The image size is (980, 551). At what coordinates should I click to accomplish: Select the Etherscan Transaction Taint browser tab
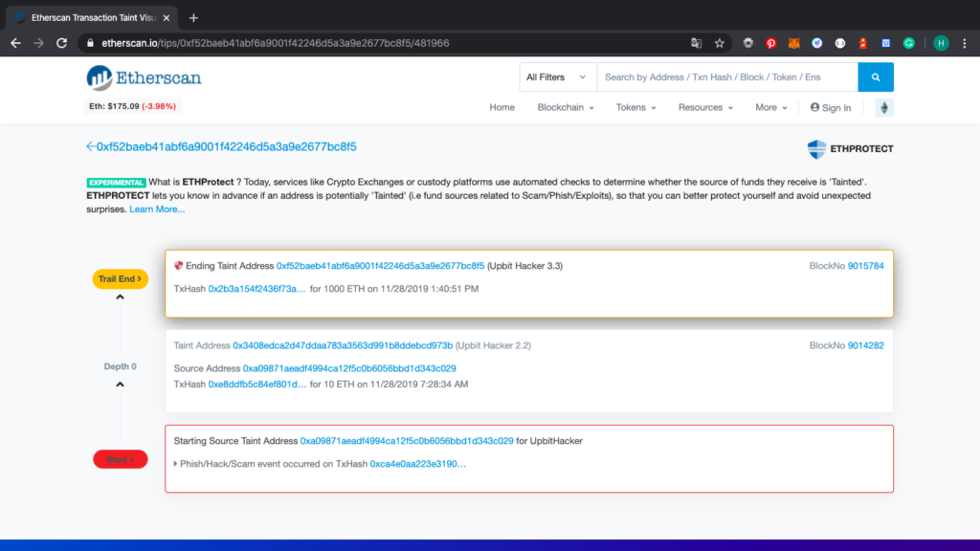pyautogui.click(x=92, y=17)
